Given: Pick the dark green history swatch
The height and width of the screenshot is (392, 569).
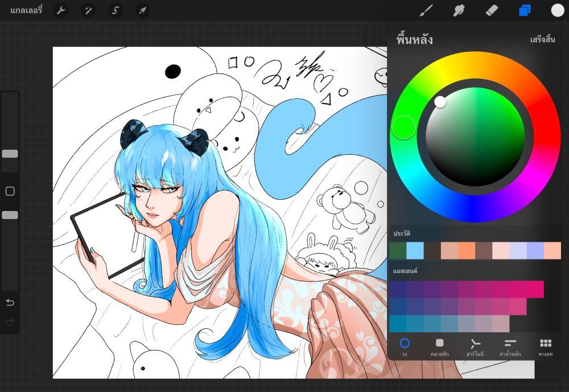Looking at the screenshot, I should pyautogui.click(x=397, y=251).
